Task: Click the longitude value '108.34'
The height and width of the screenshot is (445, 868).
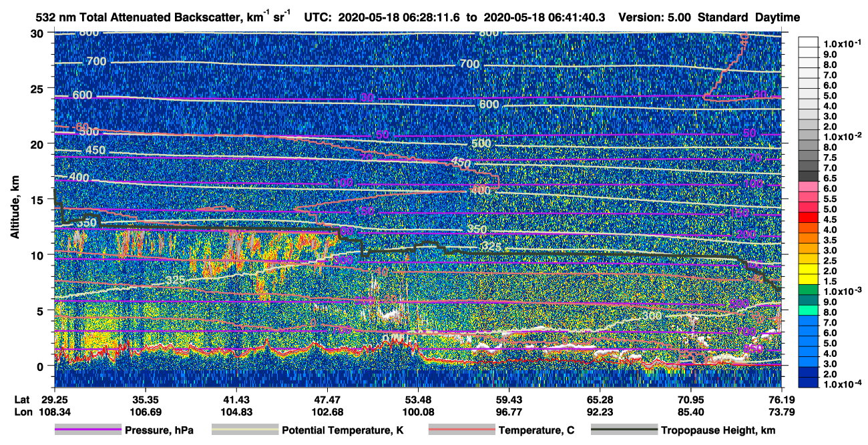Action: click(x=55, y=412)
